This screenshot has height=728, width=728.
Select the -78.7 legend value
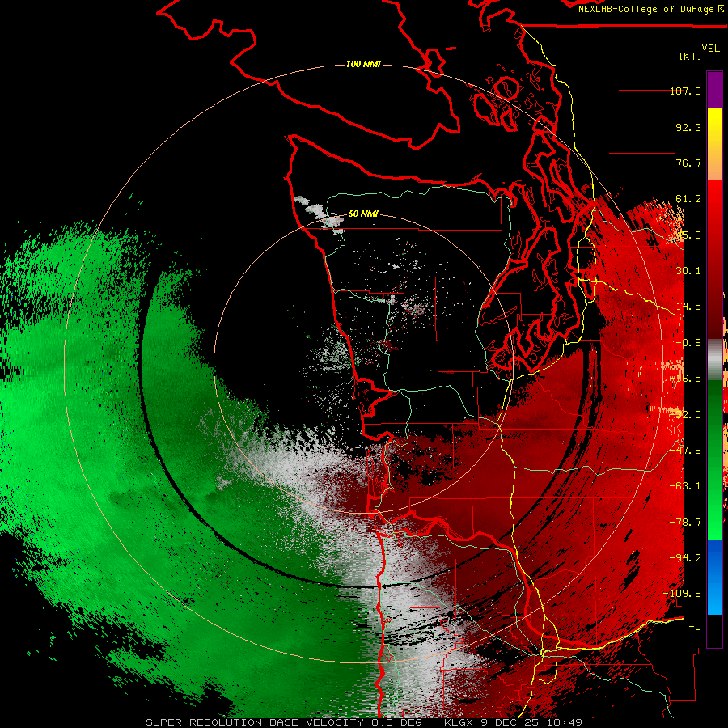pyautogui.click(x=685, y=522)
